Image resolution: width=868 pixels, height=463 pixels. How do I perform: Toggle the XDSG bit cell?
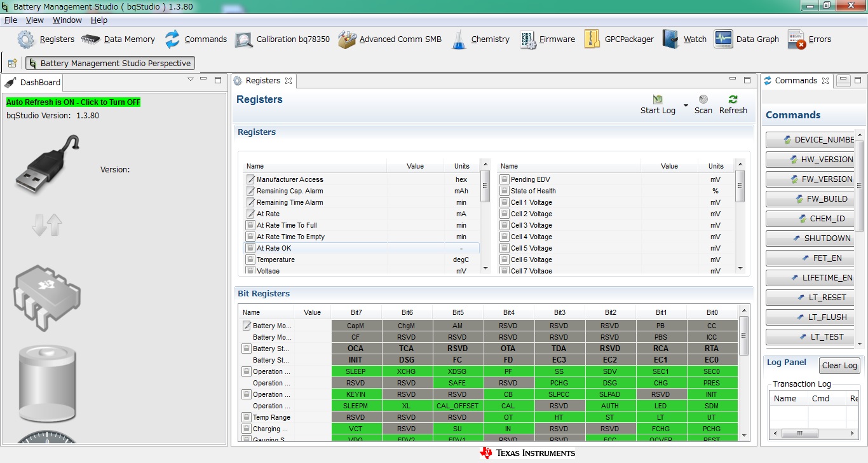pos(458,371)
